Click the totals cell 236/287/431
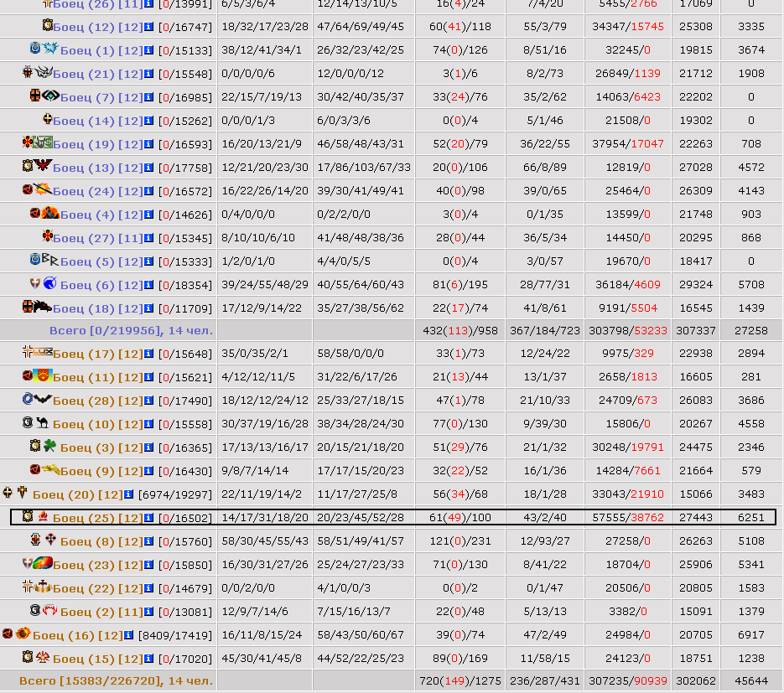 545,681
